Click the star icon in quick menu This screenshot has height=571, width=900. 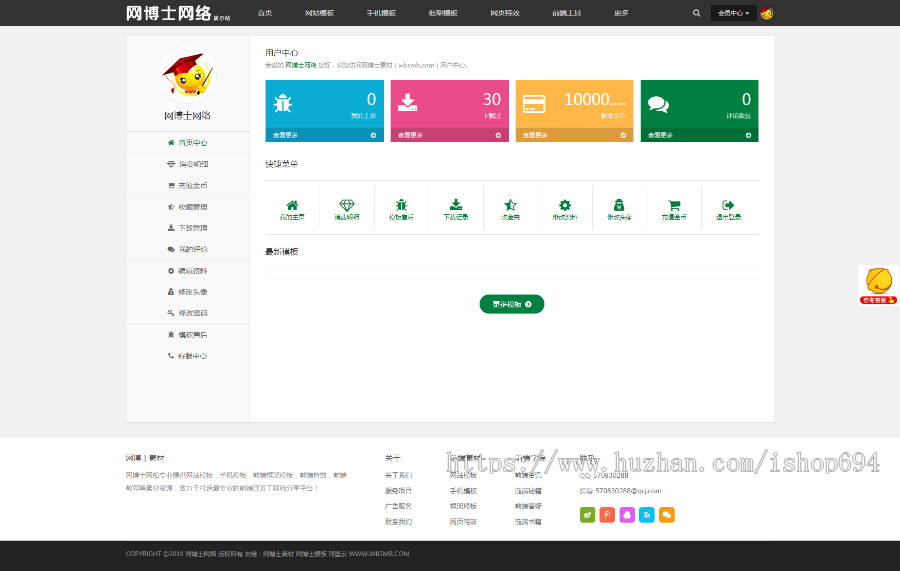coord(510,205)
